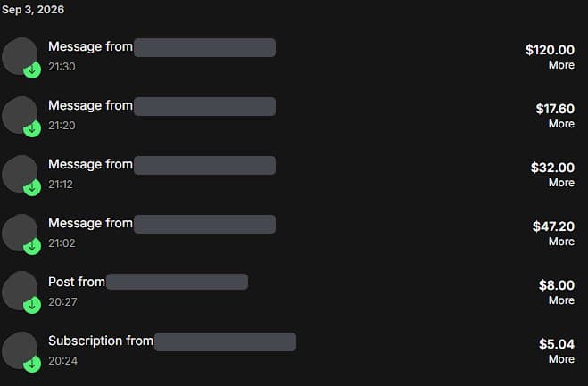Open redacted username on Subscription from entry
This screenshot has height=386, width=588.
pyautogui.click(x=226, y=341)
